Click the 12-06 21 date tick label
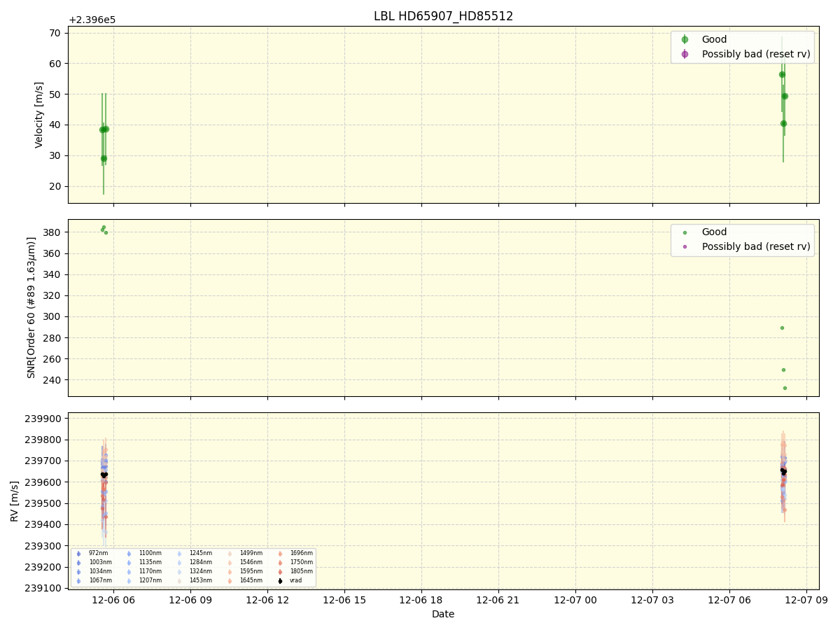 (498, 600)
